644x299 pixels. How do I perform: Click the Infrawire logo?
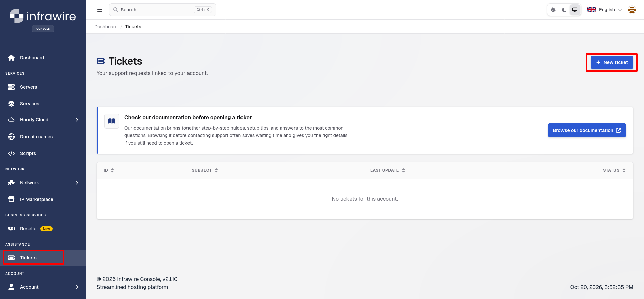coord(43,16)
